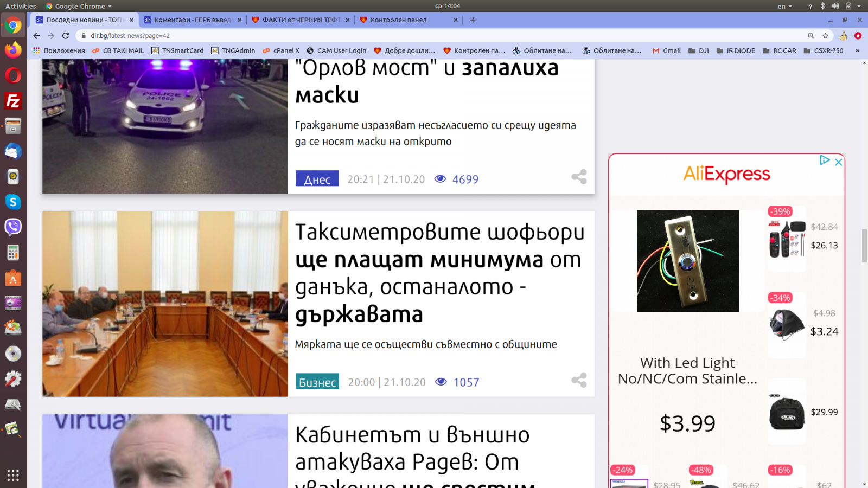The image size is (868, 488).
Task: Open the zoom indicator in address bar
Action: 810,36
